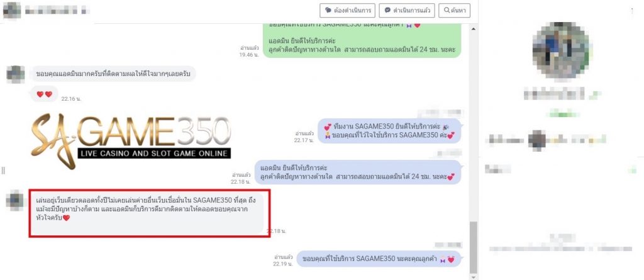Click the ต้องดำเนินการ follow-up button

click(x=347, y=10)
